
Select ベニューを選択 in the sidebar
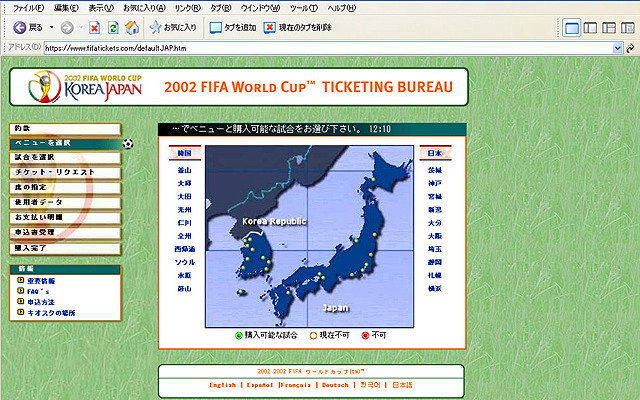point(65,143)
